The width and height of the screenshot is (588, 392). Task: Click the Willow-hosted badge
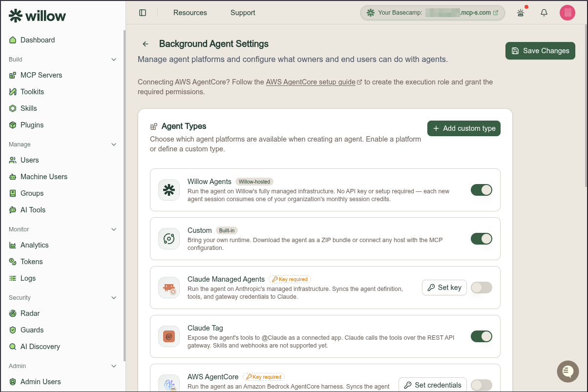pyautogui.click(x=254, y=182)
